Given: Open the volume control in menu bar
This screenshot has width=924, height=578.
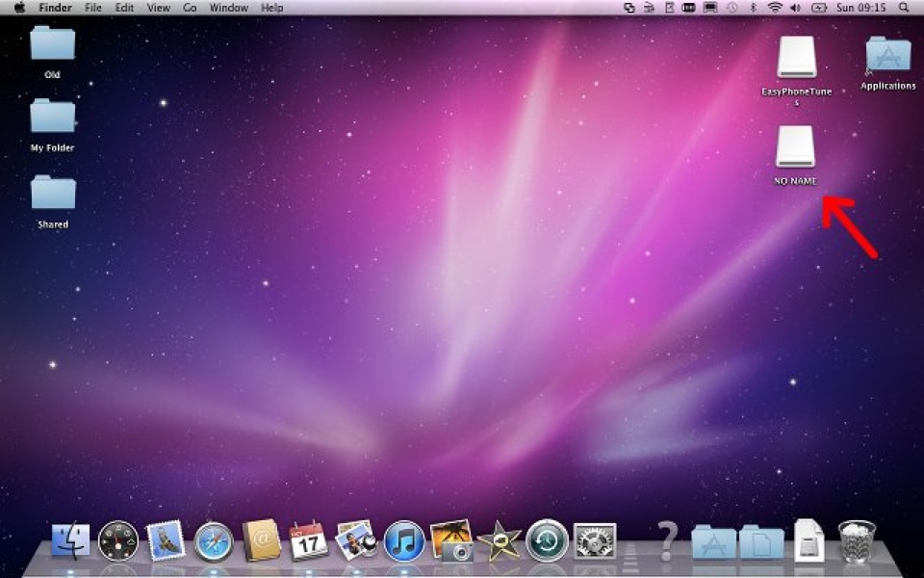Looking at the screenshot, I should coord(796,8).
